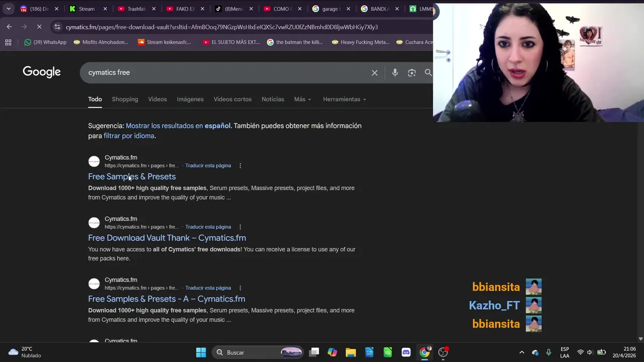
Task: Start voice search with microphone icon
Action: pos(395,73)
